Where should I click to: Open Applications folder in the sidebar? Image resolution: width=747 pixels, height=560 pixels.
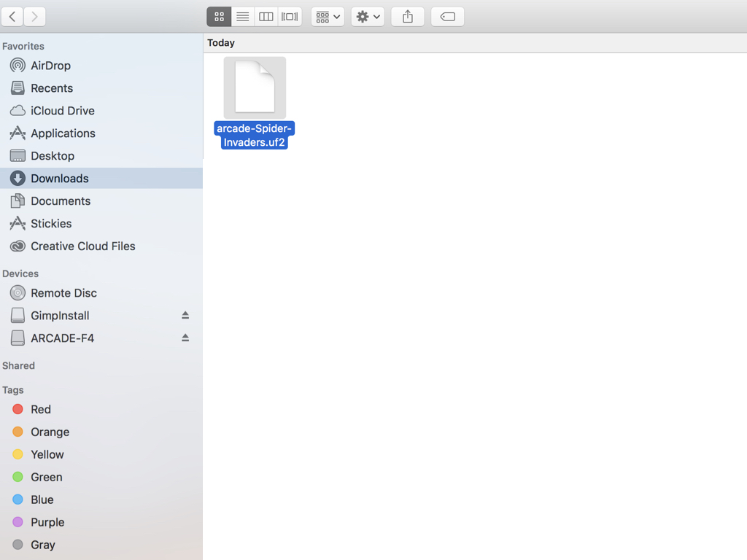pyautogui.click(x=101, y=133)
